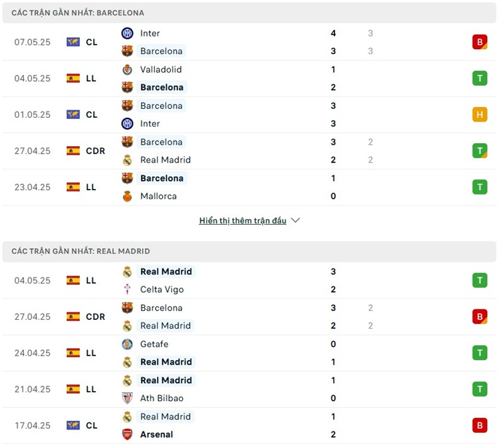Click the orange H draw badge

[x=479, y=115]
